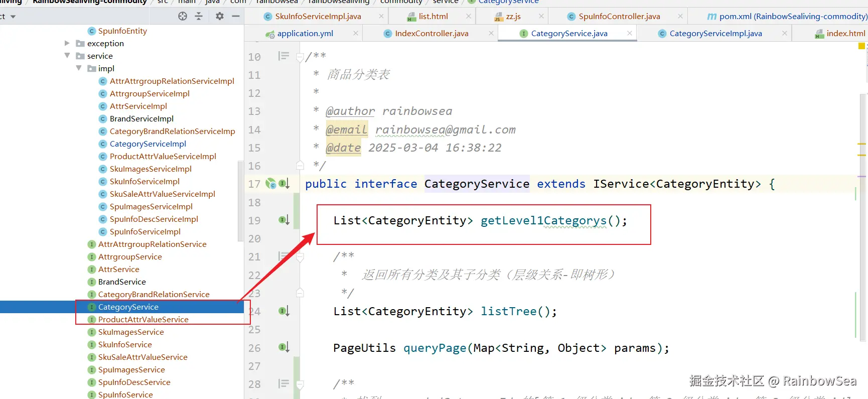Image resolution: width=868 pixels, height=399 pixels.
Task: Close the SpuInfoController.java tab
Action: click(680, 16)
